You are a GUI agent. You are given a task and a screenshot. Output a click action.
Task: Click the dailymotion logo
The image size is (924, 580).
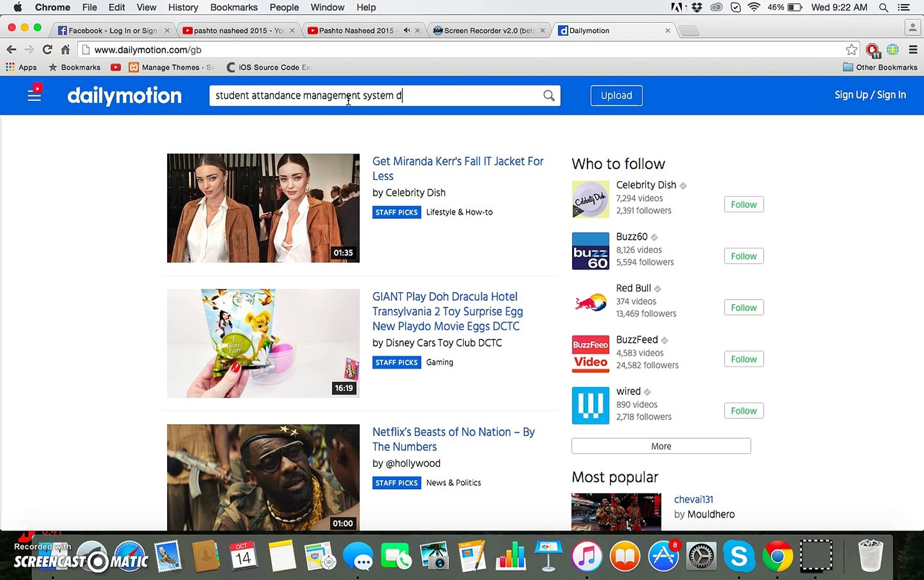click(x=124, y=96)
